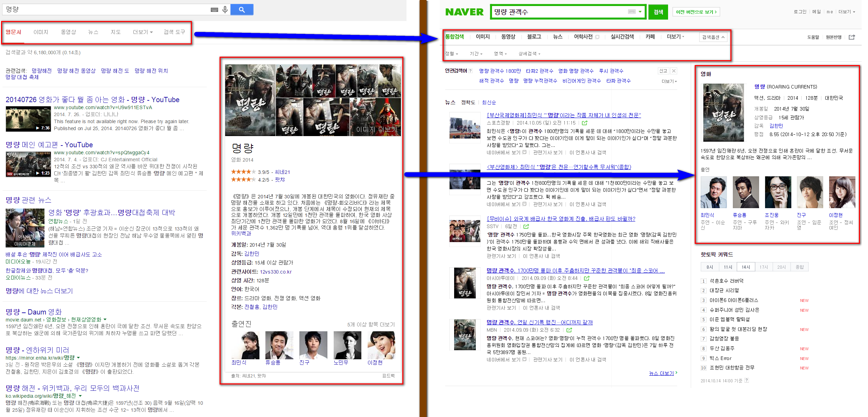Close the Naver related searches box
The height and width of the screenshot is (417, 868).
(674, 71)
